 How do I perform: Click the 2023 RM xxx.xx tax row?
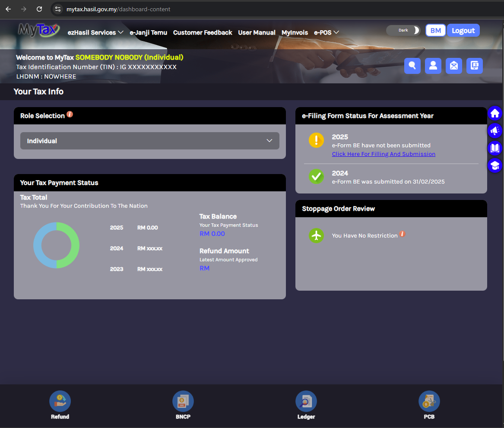pos(136,269)
